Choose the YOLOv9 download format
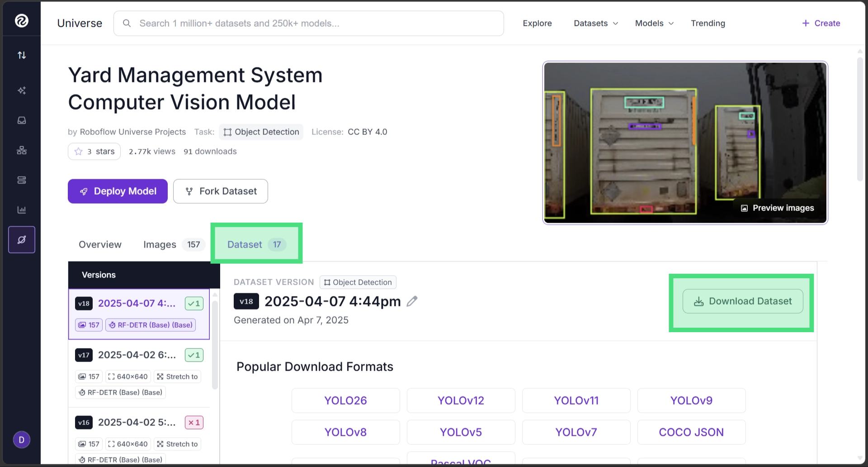This screenshot has width=868, height=467. pyautogui.click(x=692, y=400)
